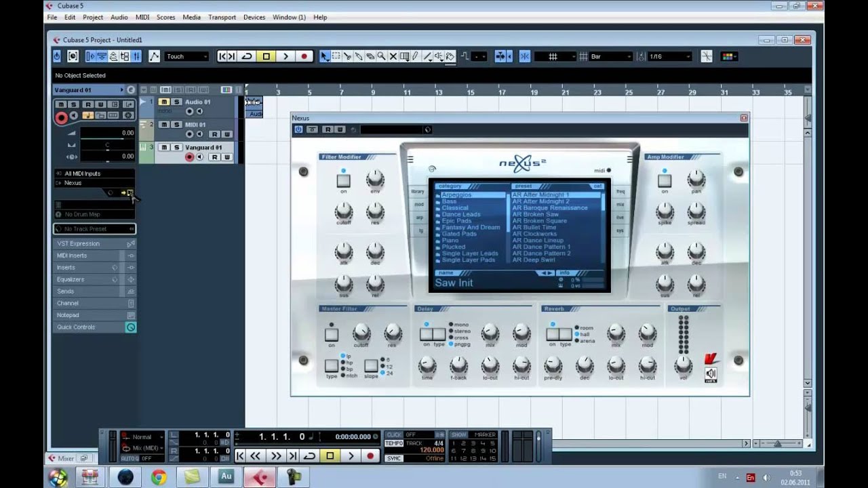Click the Edit Instrument icon in the inspector
Image resolution: width=868 pixels, height=488 pixels.
(130, 192)
